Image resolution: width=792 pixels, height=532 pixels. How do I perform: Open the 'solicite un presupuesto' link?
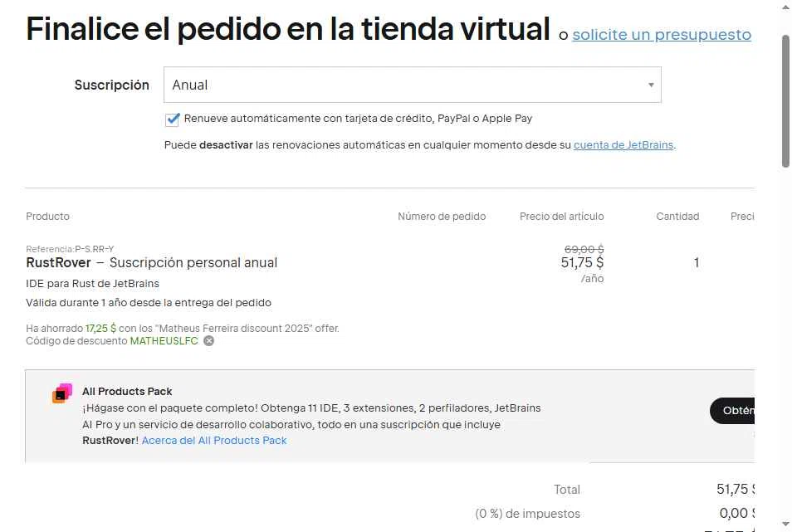(x=661, y=34)
